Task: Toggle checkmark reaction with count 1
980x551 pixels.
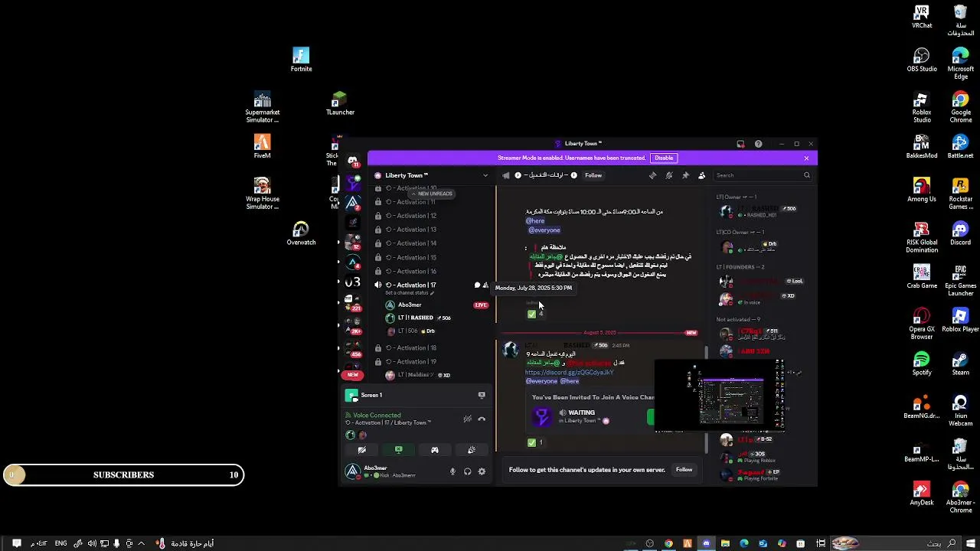Action: click(535, 442)
